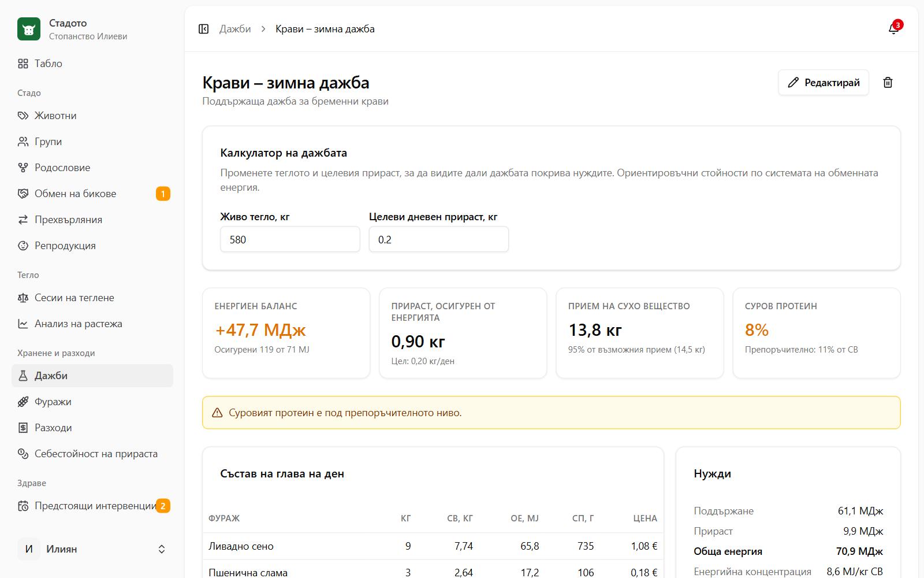Click the Стадото cow logo icon
The image size is (924, 578).
tap(29, 29)
